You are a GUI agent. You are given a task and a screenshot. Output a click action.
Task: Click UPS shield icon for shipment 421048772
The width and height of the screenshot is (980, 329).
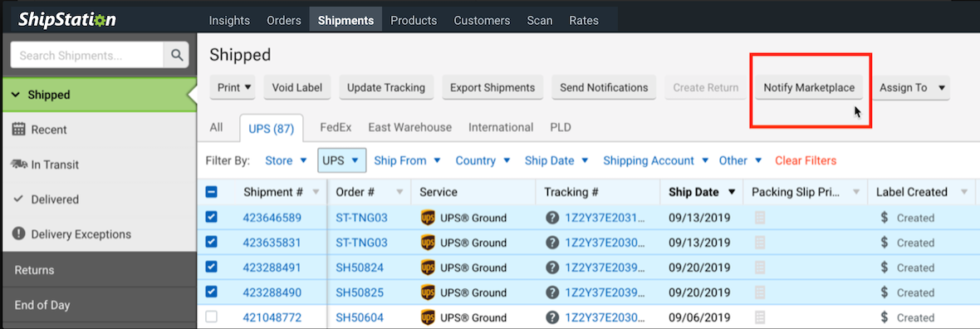tap(428, 317)
